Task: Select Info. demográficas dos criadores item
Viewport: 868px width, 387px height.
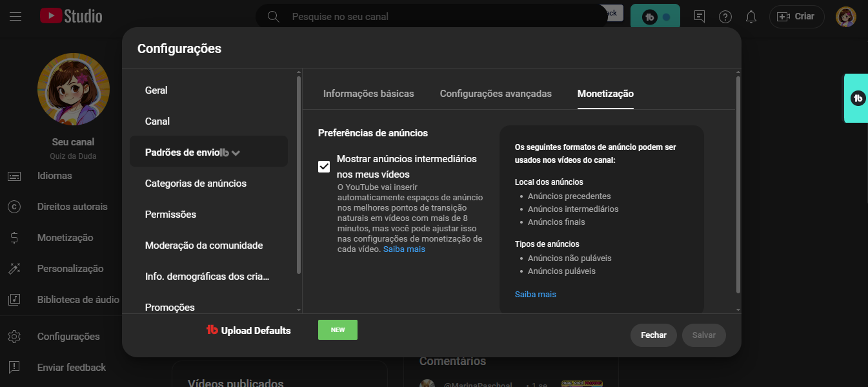Action: (x=208, y=277)
